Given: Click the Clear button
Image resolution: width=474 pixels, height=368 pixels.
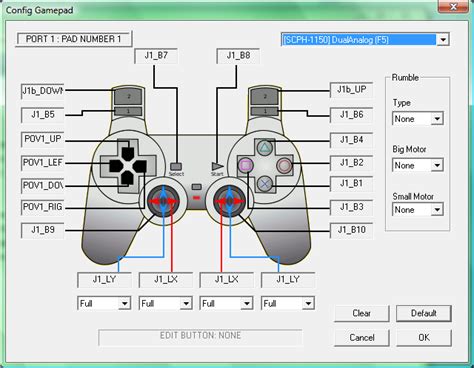Looking at the screenshot, I should click(362, 313).
